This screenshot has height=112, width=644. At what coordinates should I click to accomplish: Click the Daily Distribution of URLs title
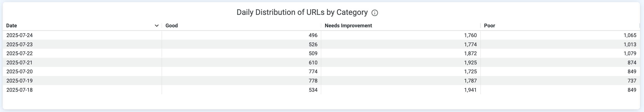pyautogui.click(x=302, y=12)
